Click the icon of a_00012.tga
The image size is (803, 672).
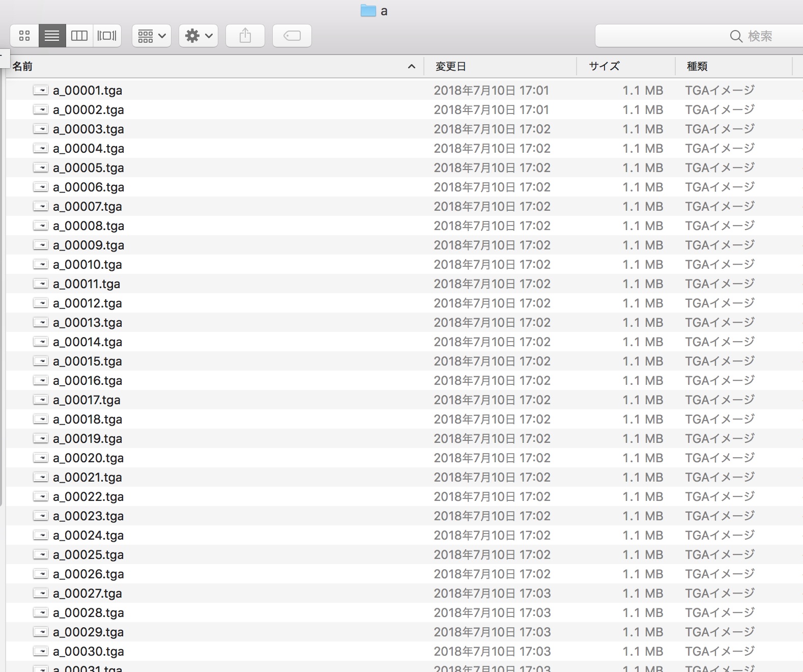coord(41,303)
